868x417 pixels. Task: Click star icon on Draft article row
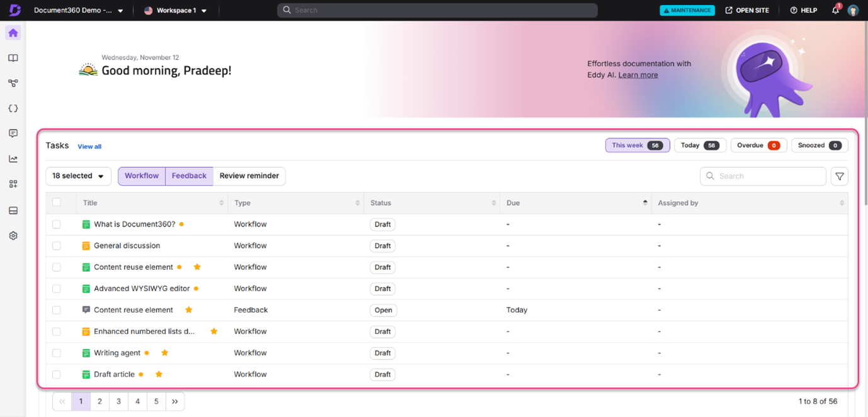(x=159, y=374)
